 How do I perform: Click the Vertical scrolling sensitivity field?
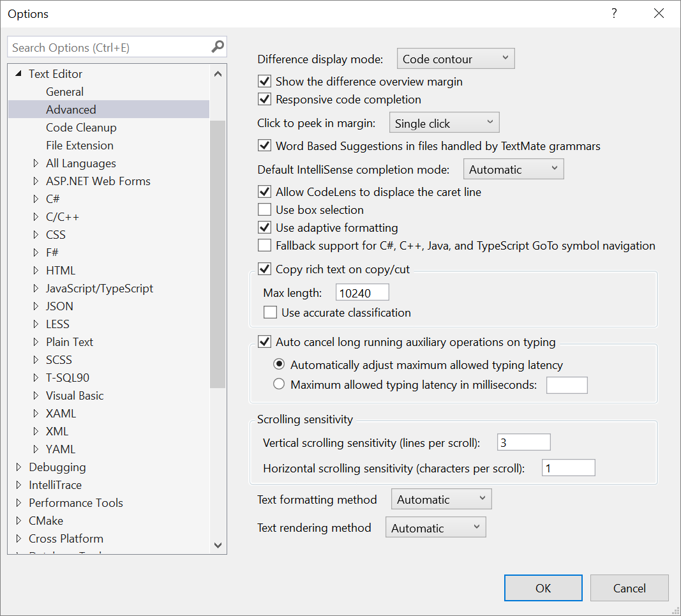524,442
